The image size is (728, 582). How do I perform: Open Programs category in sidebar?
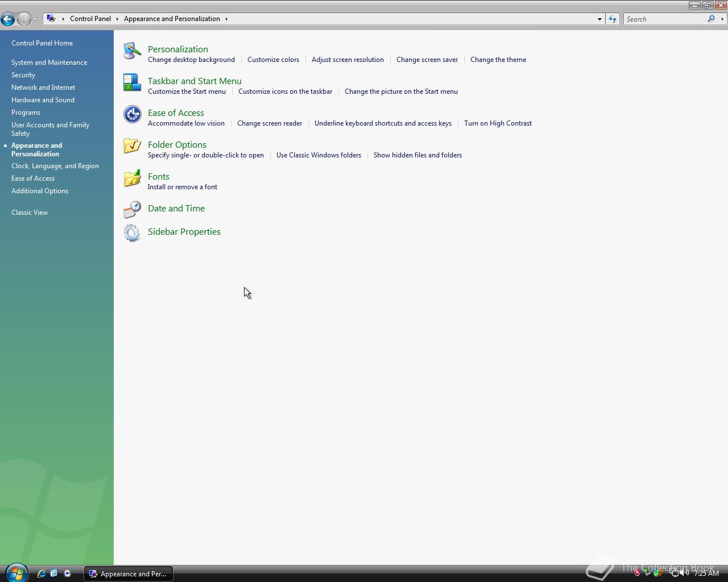coord(26,113)
